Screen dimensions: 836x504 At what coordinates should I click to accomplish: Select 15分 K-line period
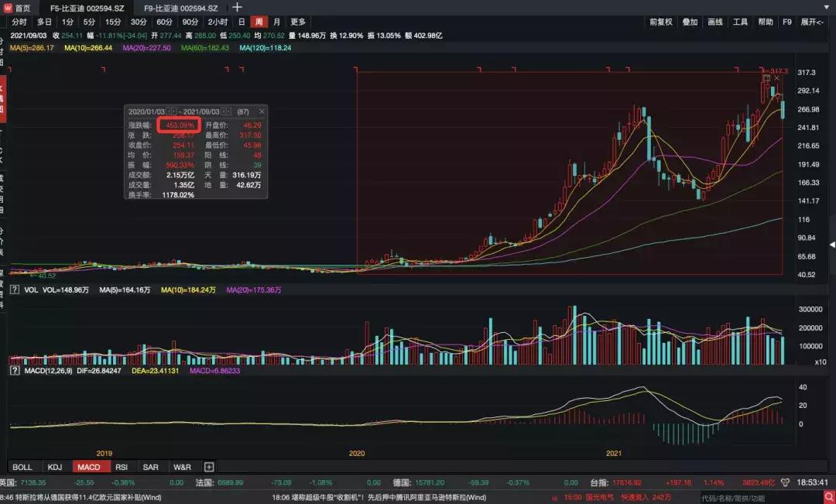(113, 22)
